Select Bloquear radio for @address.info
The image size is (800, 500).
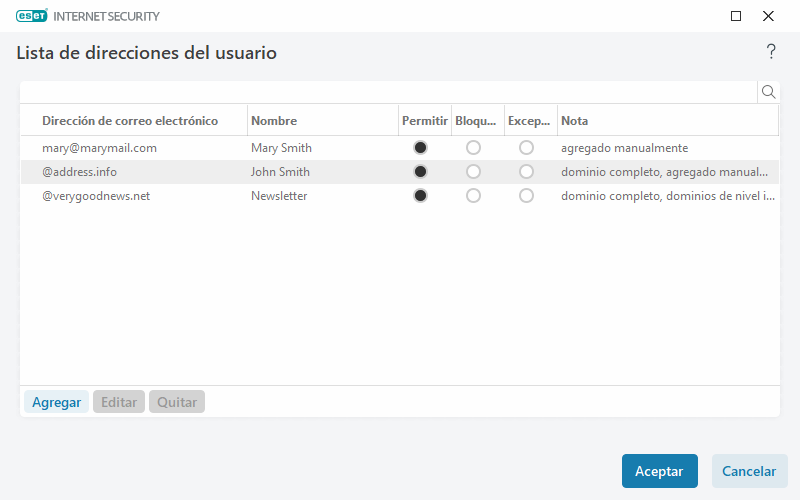[x=473, y=172]
